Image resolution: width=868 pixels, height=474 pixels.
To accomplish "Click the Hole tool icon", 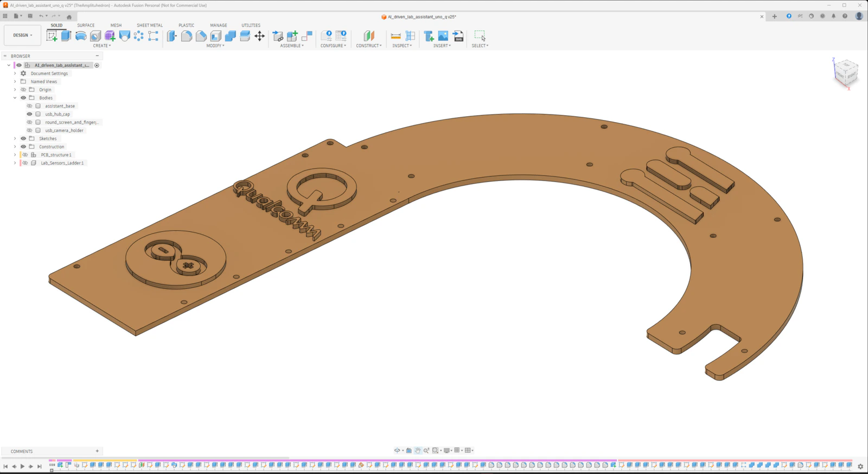I will [x=95, y=36].
